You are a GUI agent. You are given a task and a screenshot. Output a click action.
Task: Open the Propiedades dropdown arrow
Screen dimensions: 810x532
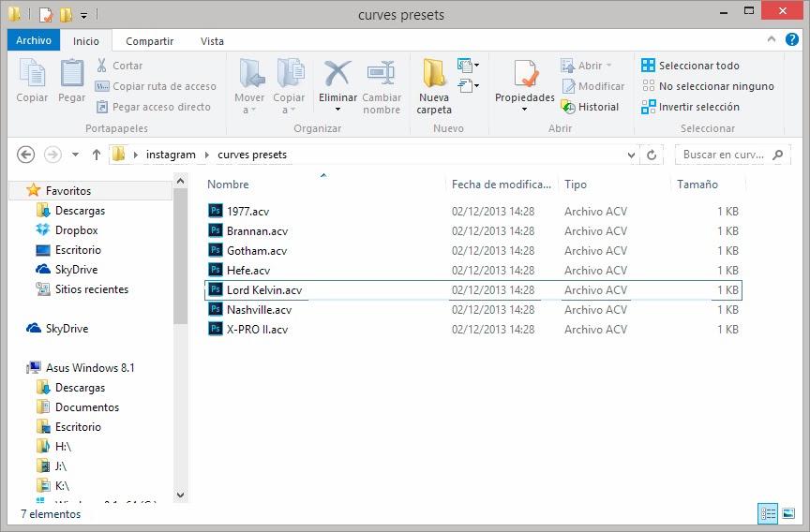524,110
